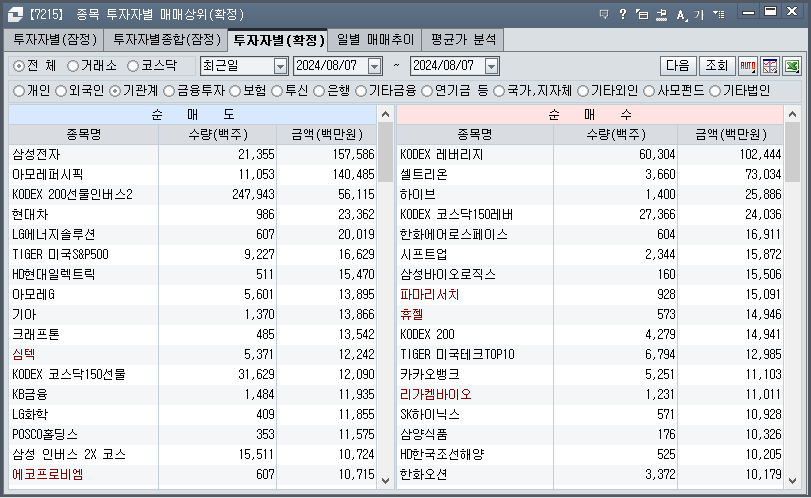Click the Korean '가' font icon
This screenshot has width=811, height=498.
699,14
